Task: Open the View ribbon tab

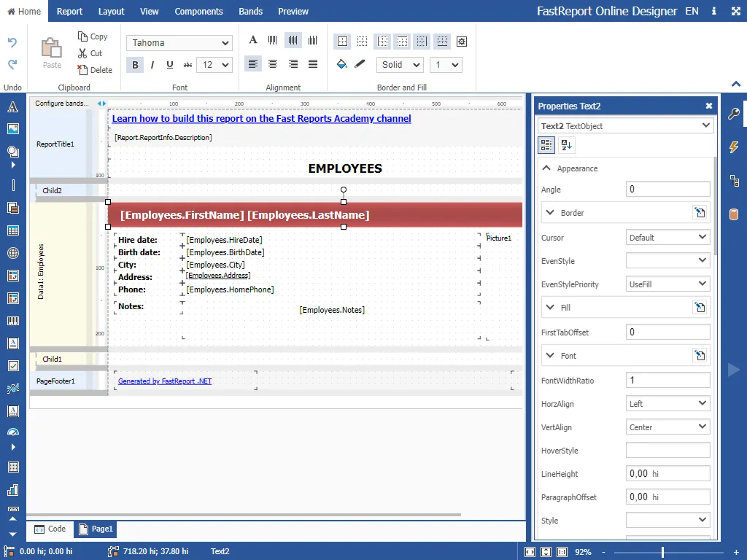Action: (149, 11)
